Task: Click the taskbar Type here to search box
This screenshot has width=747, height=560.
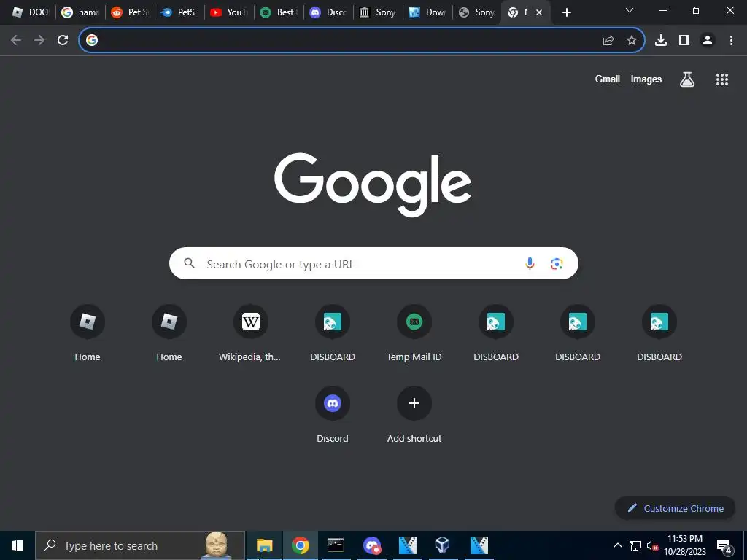Action: point(140,545)
